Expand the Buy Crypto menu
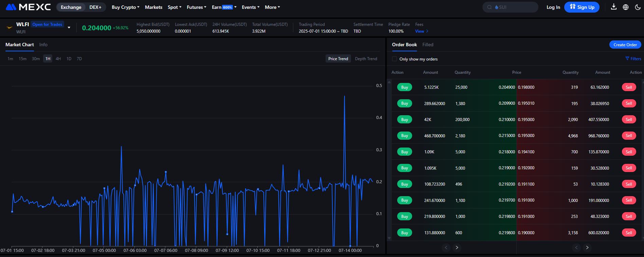The image size is (644, 257). (126, 7)
